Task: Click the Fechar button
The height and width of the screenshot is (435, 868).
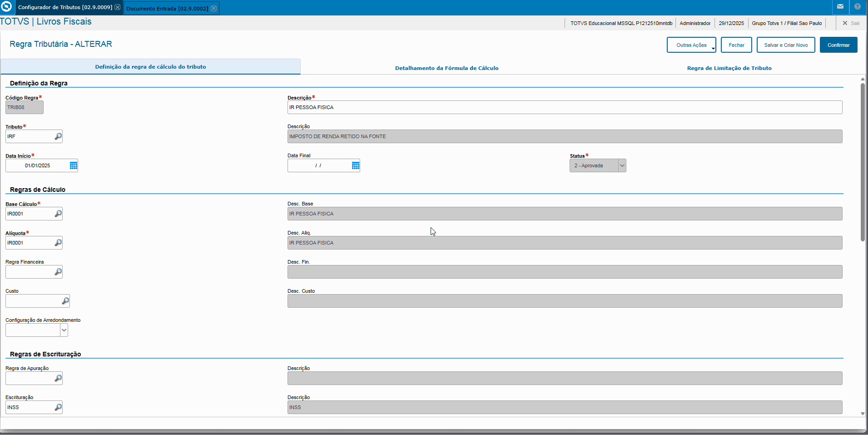Action: pyautogui.click(x=736, y=45)
